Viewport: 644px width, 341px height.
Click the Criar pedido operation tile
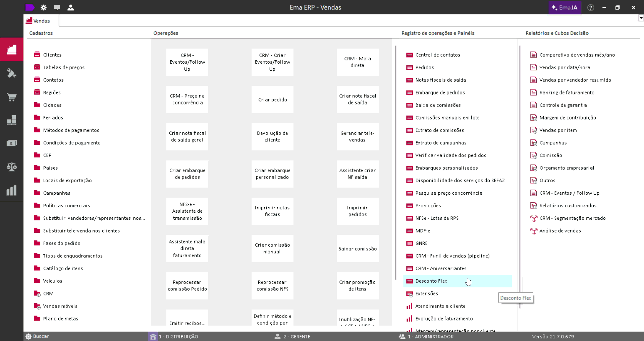(x=272, y=99)
